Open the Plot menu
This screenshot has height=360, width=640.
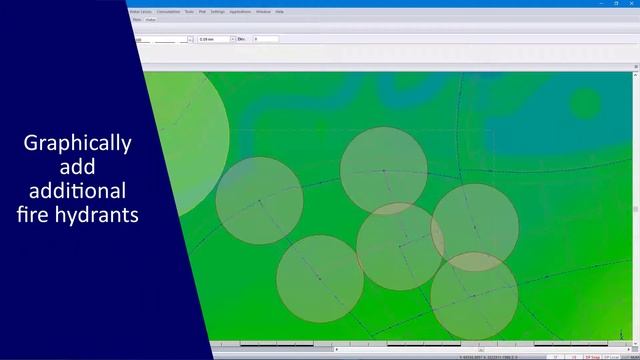point(202,12)
